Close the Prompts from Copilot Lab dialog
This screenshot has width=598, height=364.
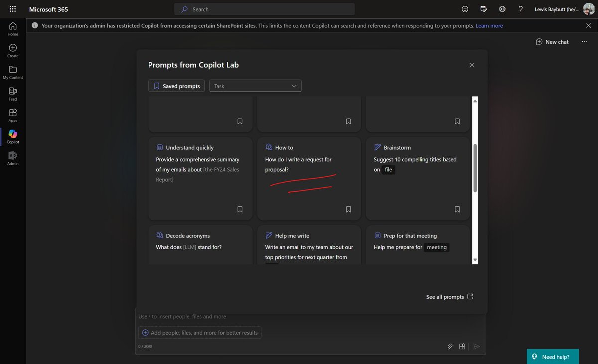coord(472,65)
